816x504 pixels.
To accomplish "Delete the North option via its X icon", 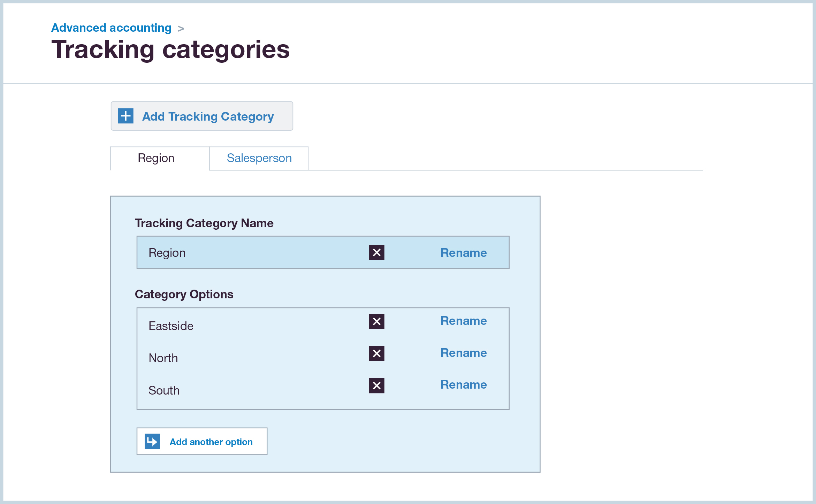I will pyautogui.click(x=376, y=354).
